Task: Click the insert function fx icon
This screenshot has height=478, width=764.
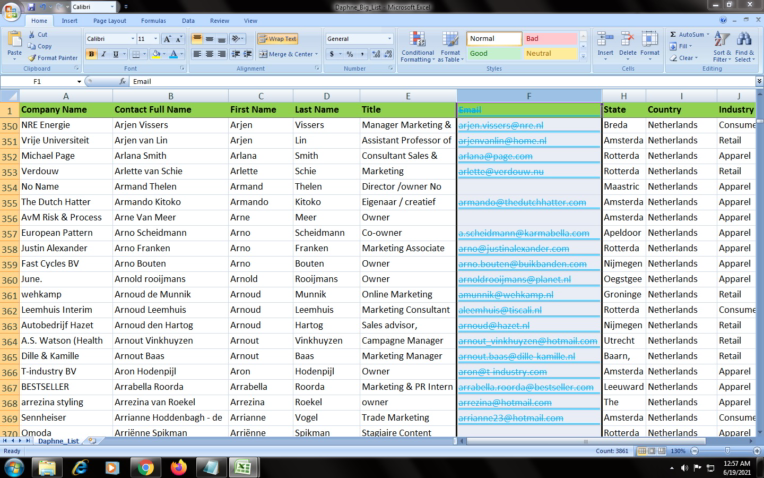Action: [122, 81]
